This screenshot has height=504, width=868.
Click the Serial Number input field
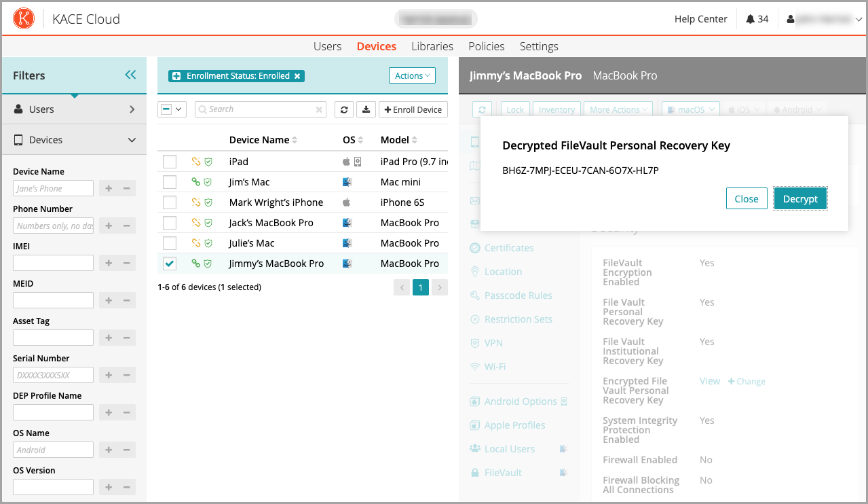click(53, 375)
